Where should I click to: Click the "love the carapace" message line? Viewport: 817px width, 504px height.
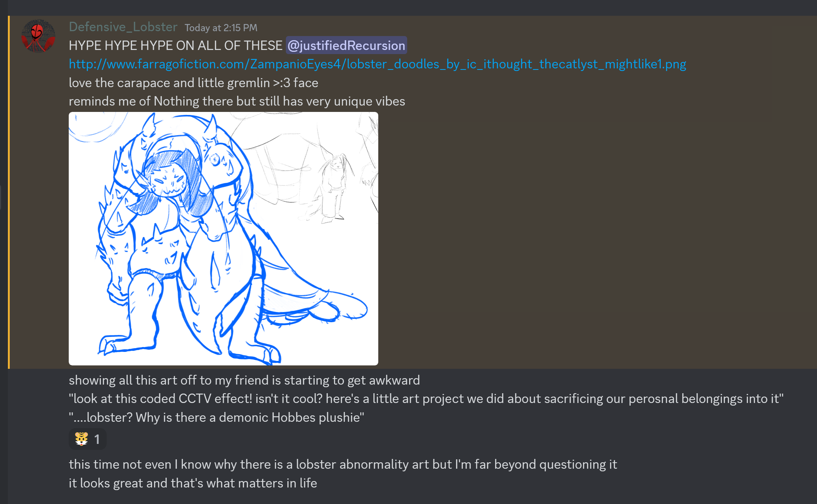point(193,83)
